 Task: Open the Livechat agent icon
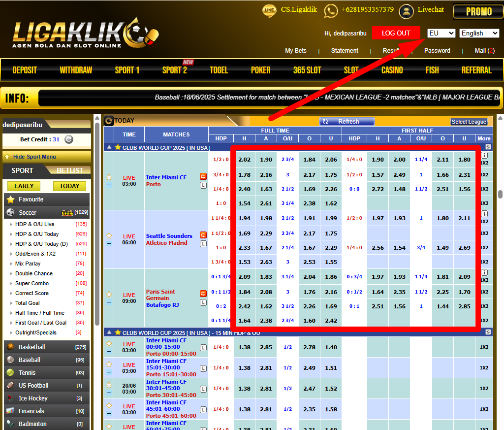click(406, 12)
